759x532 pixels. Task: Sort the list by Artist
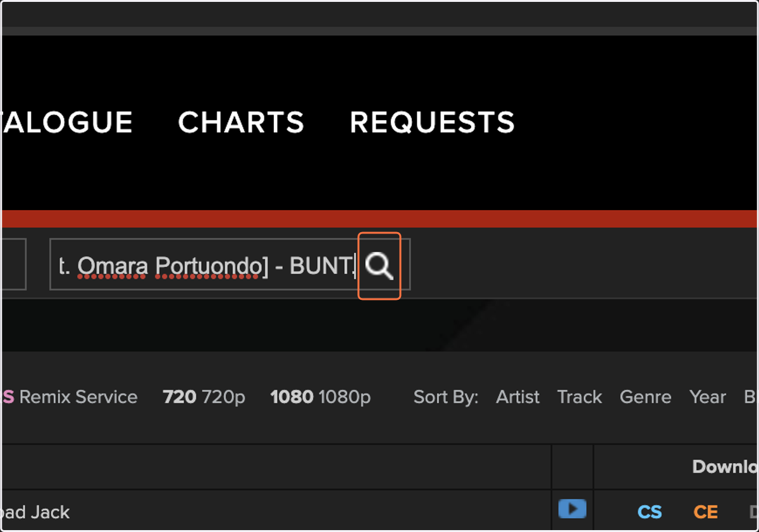click(517, 397)
